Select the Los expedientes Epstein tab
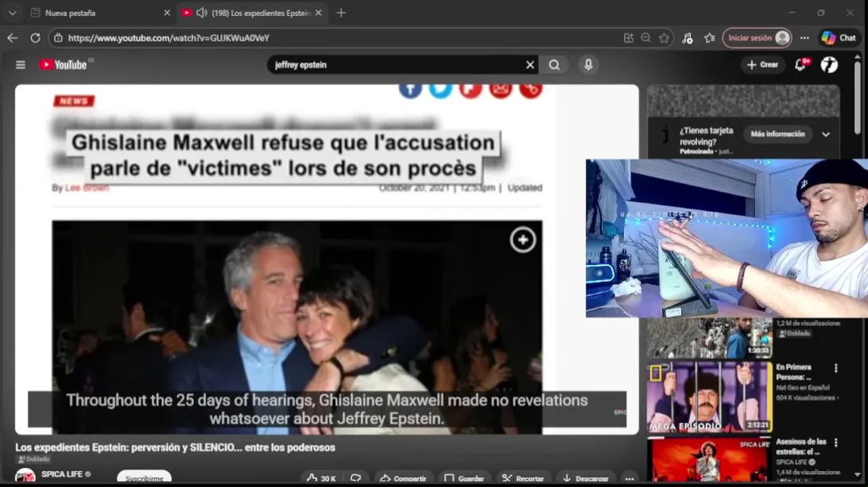 (x=252, y=13)
